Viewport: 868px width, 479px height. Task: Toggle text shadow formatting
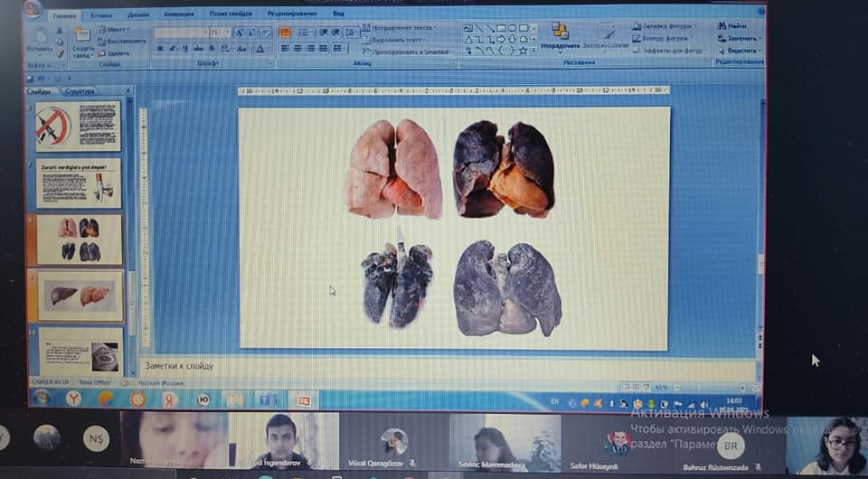(x=212, y=49)
